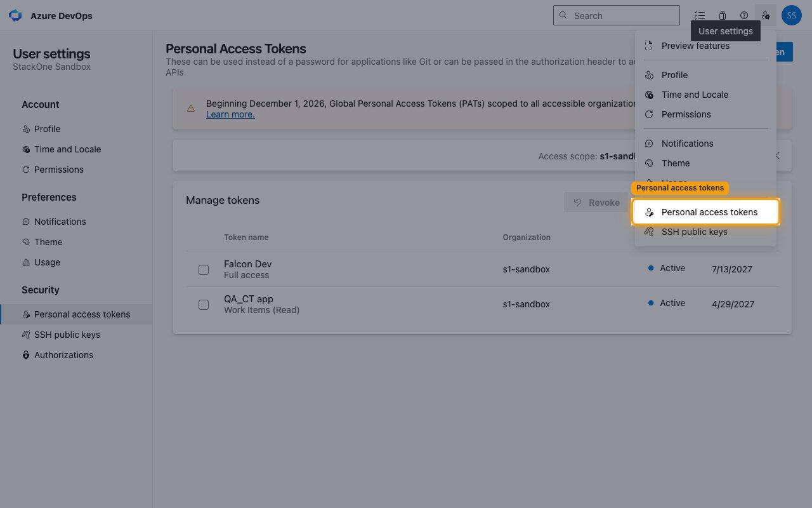
Task: Click the QA_CT app token name
Action: click(x=249, y=299)
